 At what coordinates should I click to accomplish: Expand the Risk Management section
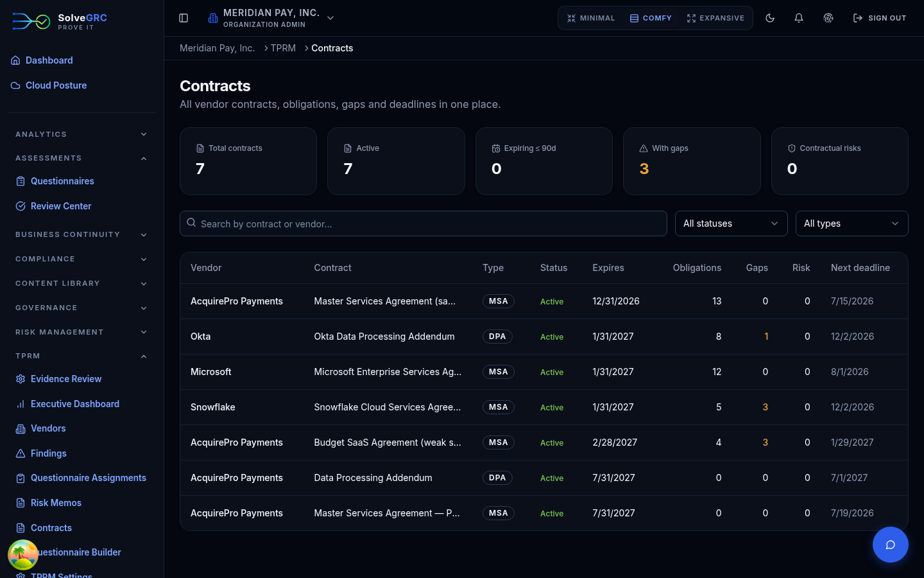point(81,332)
